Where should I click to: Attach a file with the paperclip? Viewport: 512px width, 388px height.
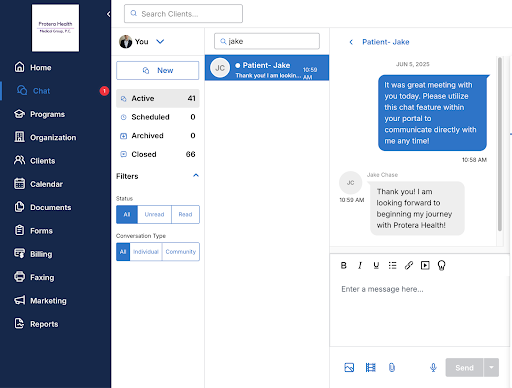392,367
